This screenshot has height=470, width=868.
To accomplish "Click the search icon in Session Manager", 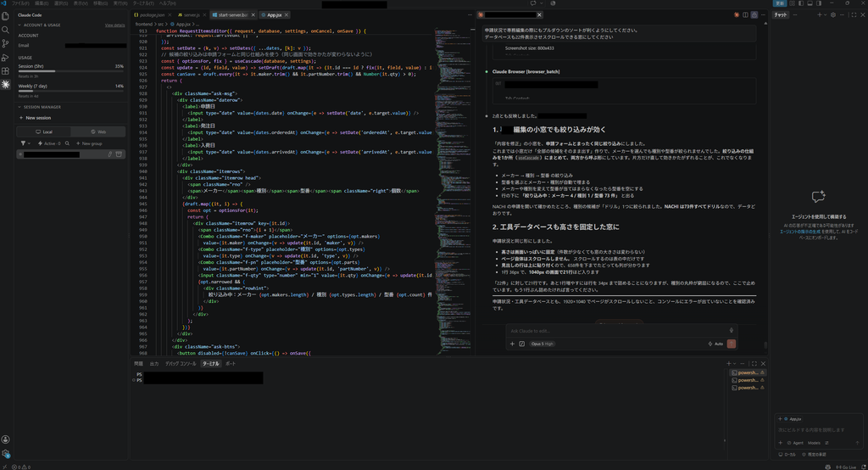I will click(x=68, y=143).
